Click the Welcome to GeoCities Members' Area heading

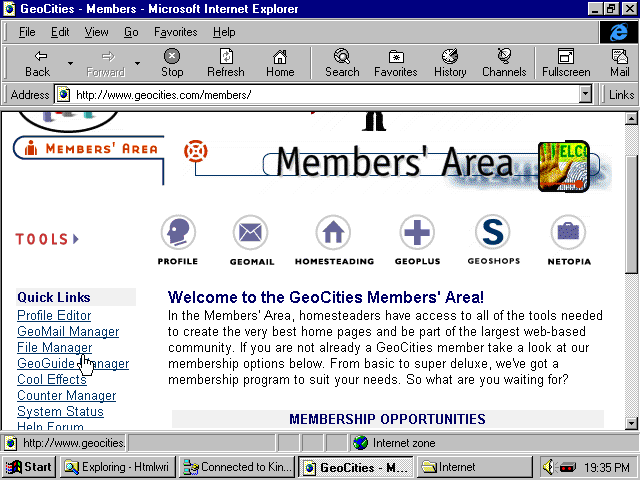tap(326, 297)
